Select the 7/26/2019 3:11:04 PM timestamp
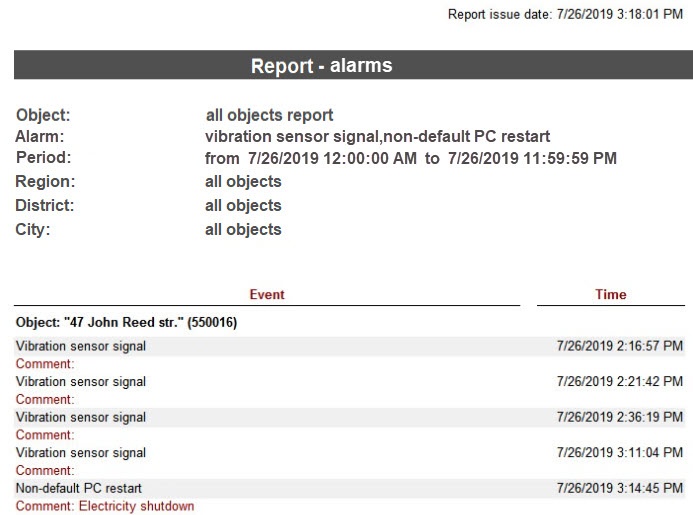693x515 pixels. click(x=620, y=452)
